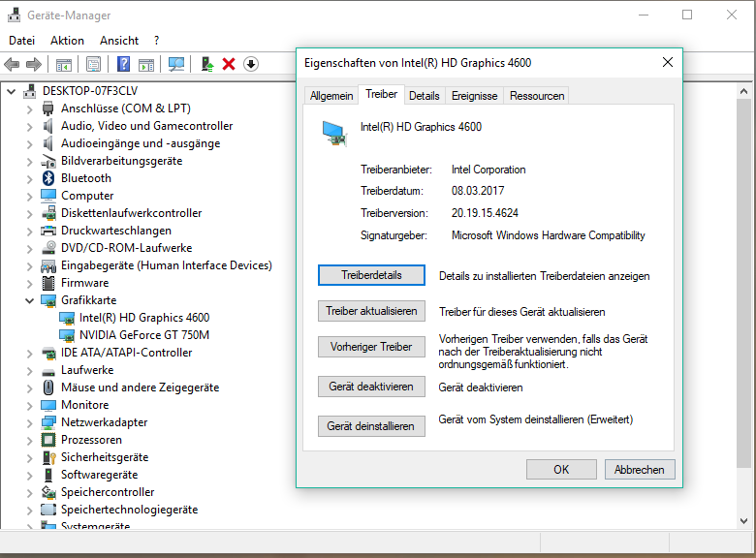Click the driver version value 20.19.15.4624

click(485, 213)
